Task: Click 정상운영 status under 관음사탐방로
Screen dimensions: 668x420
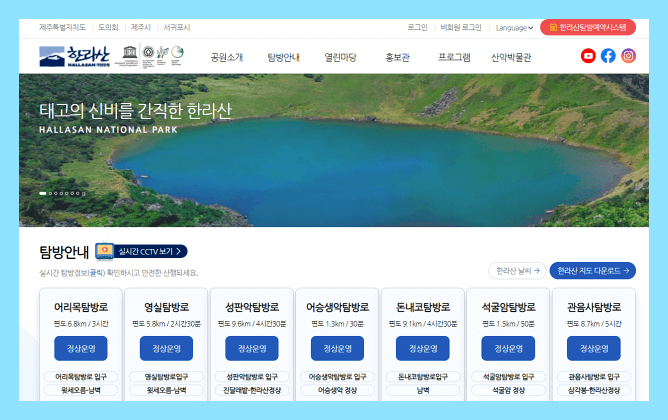Action: pos(594,348)
